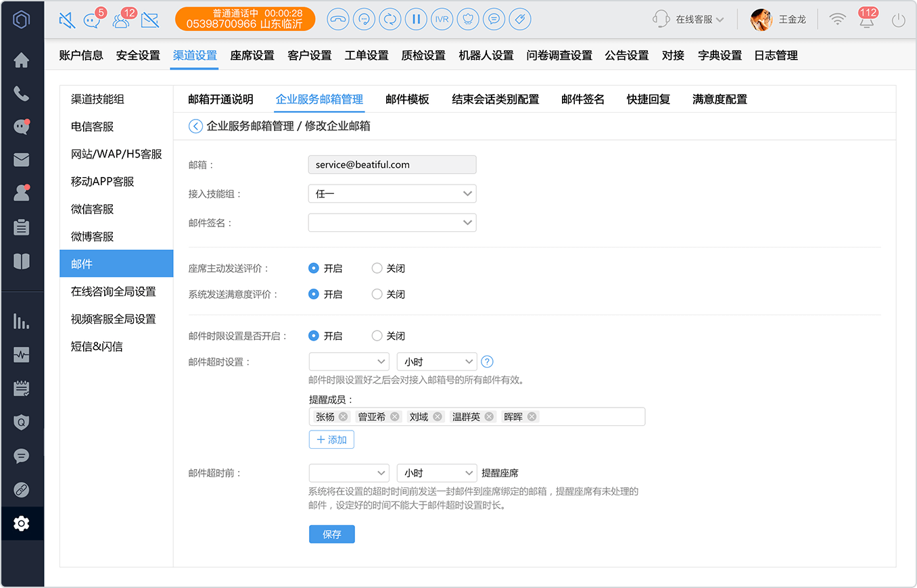Open the notification bell with 112 badge
This screenshot has height=588, width=917.
coord(866,19)
